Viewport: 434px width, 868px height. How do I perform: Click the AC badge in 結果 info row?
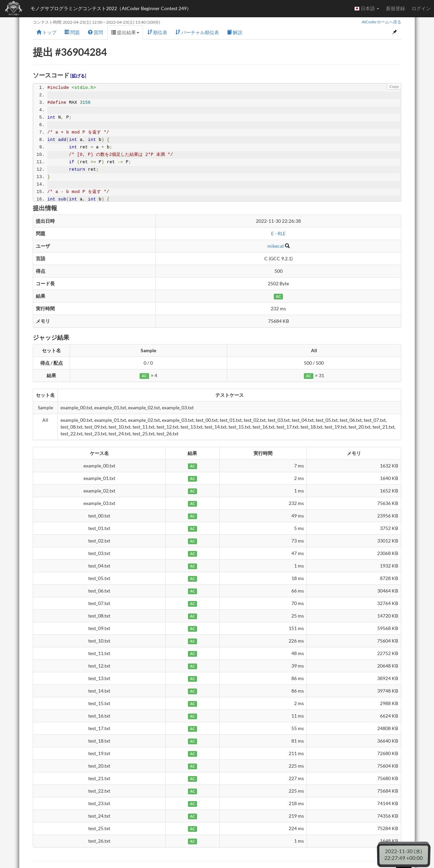click(x=278, y=296)
